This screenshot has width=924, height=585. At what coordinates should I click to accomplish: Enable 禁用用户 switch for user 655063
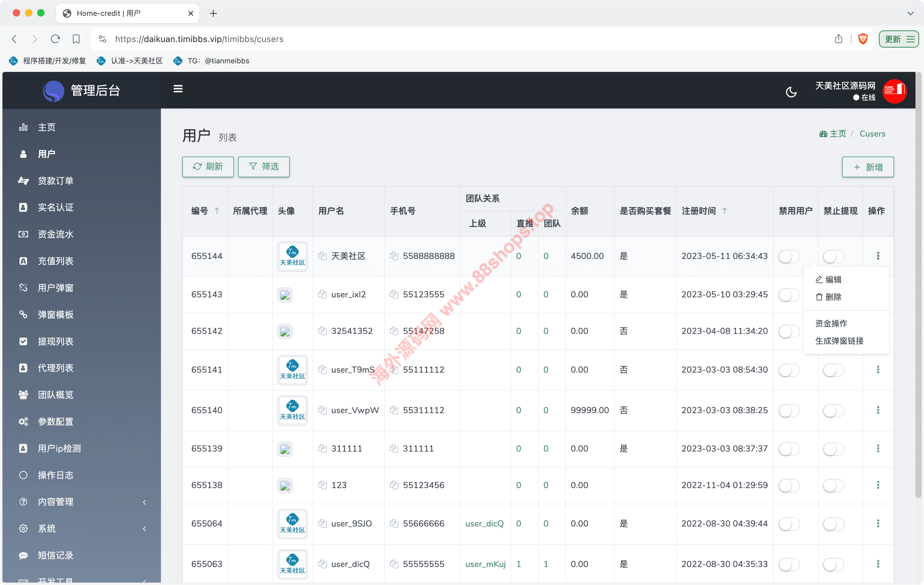point(789,564)
